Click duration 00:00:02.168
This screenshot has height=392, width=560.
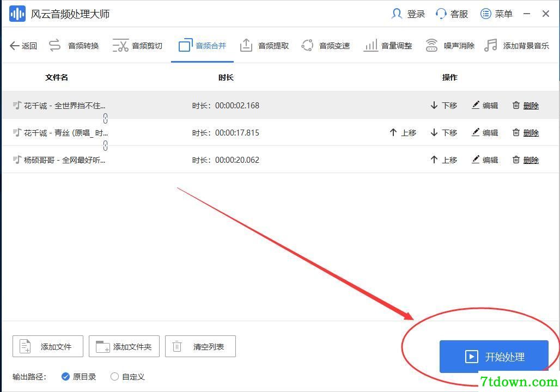(237, 105)
